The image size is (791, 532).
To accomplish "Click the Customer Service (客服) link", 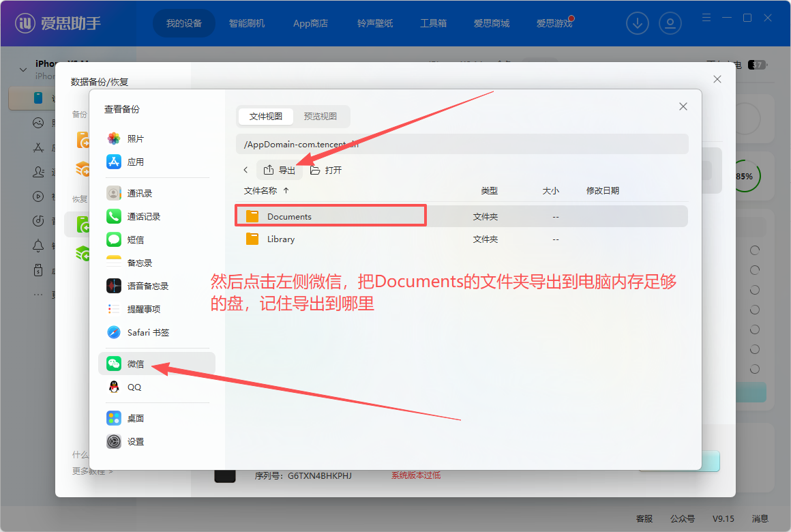I will 644,519.
